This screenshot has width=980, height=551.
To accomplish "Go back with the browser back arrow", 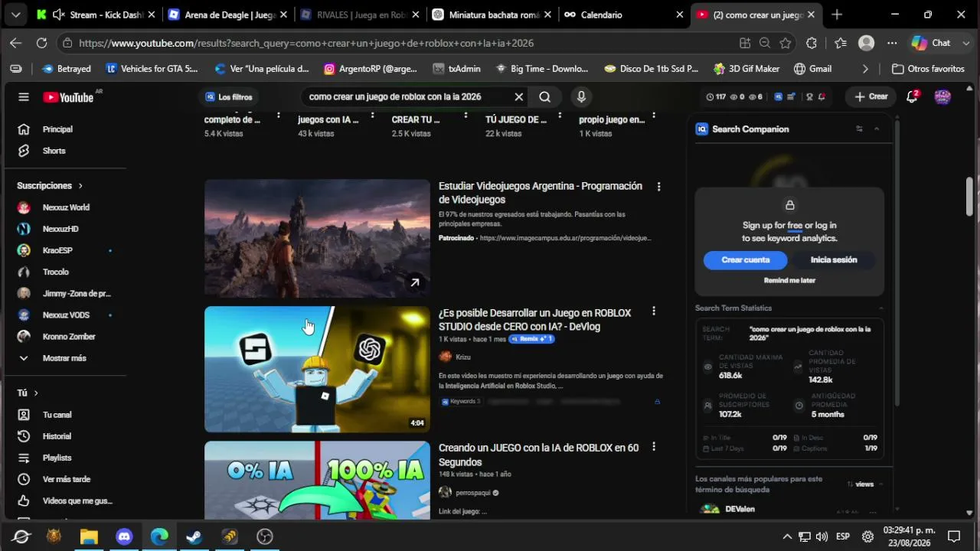I will pos(15,43).
